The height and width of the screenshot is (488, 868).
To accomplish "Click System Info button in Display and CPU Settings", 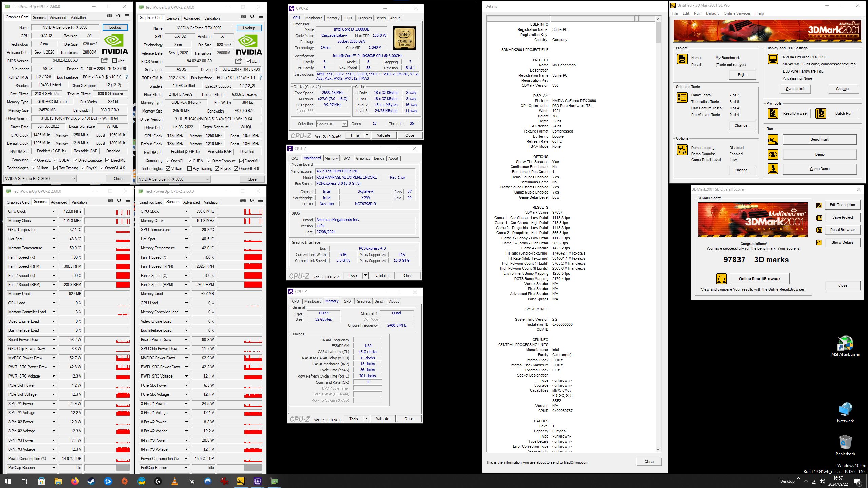I will pos(795,89).
